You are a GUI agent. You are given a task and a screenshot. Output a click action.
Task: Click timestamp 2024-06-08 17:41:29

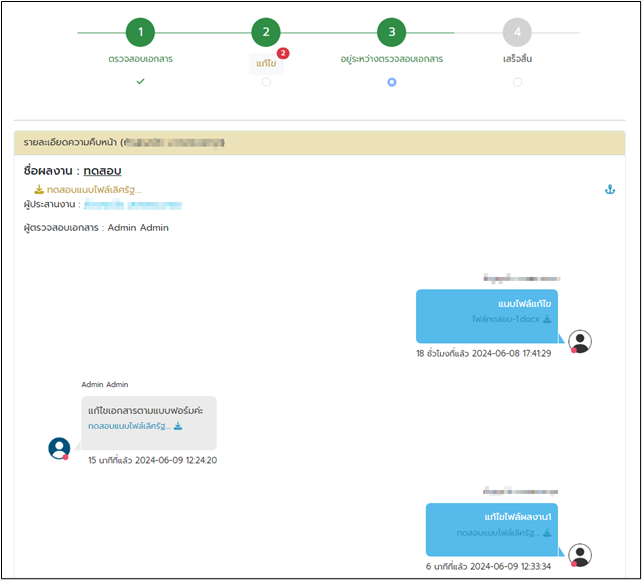(511, 353)
